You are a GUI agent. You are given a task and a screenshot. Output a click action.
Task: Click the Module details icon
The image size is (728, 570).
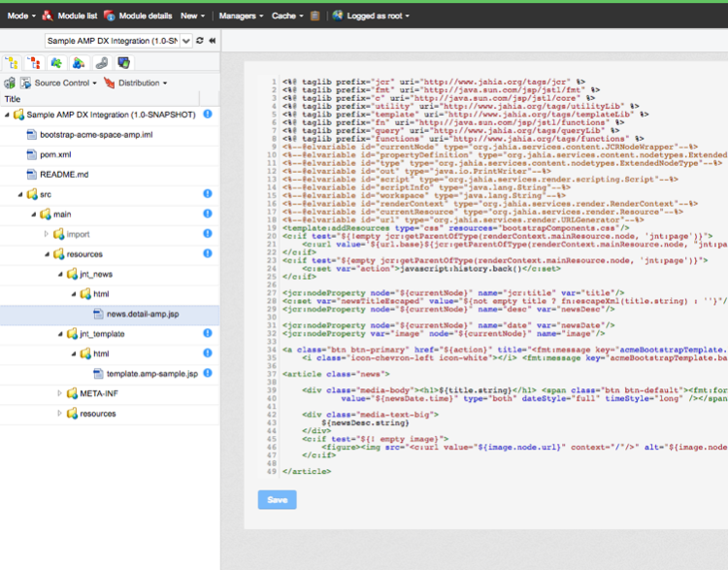110,16
